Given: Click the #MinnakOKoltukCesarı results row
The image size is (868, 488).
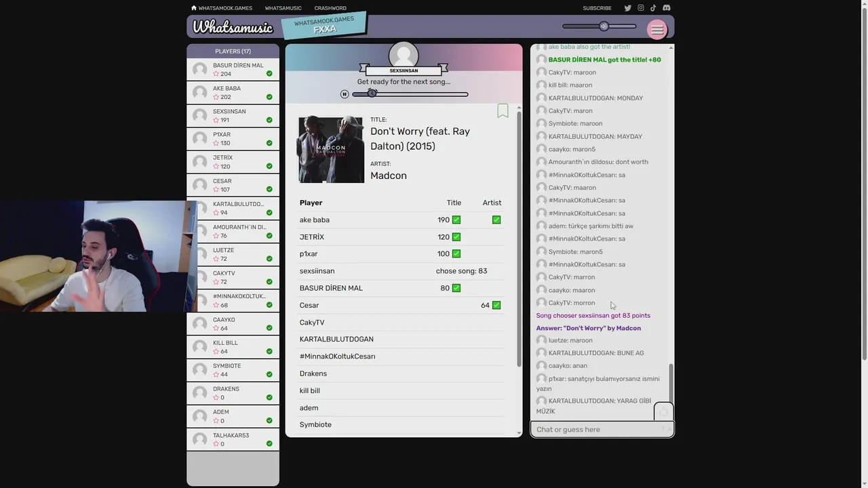Looking at the screenshot, I should [x=400, y=357].
